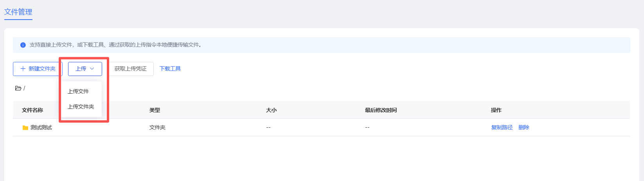
Task: Click the chevron arrow on the 上传 button
Action: (92, 69)
